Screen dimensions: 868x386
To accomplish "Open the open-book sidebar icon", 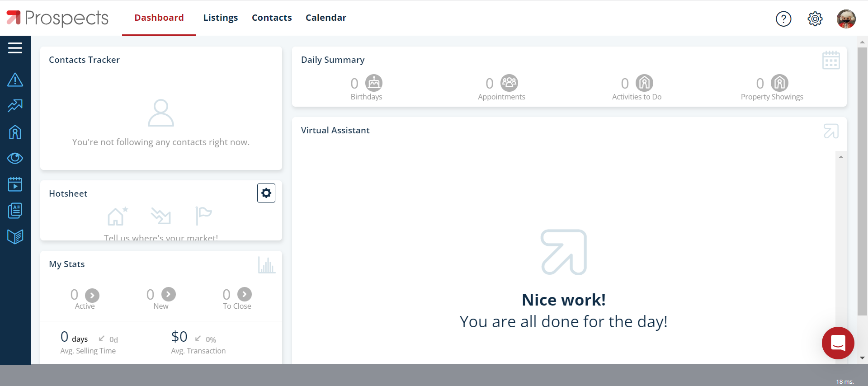I will (15, 236).
